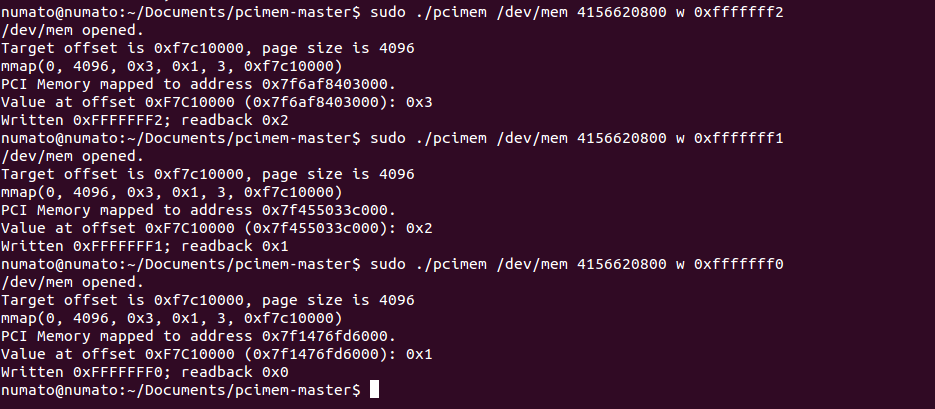
Task: Click the 0xfffffff1 argument in the second command
Action: click(738, 138)
